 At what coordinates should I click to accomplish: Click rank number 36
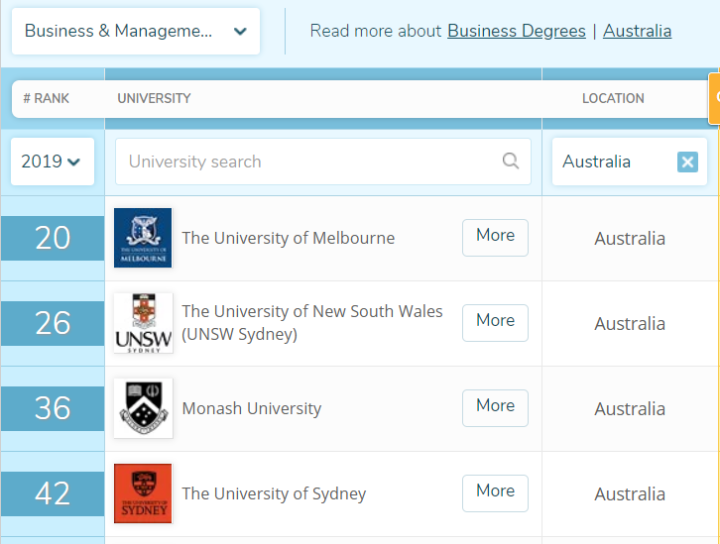pyautogui.click(x=52, y=408)
